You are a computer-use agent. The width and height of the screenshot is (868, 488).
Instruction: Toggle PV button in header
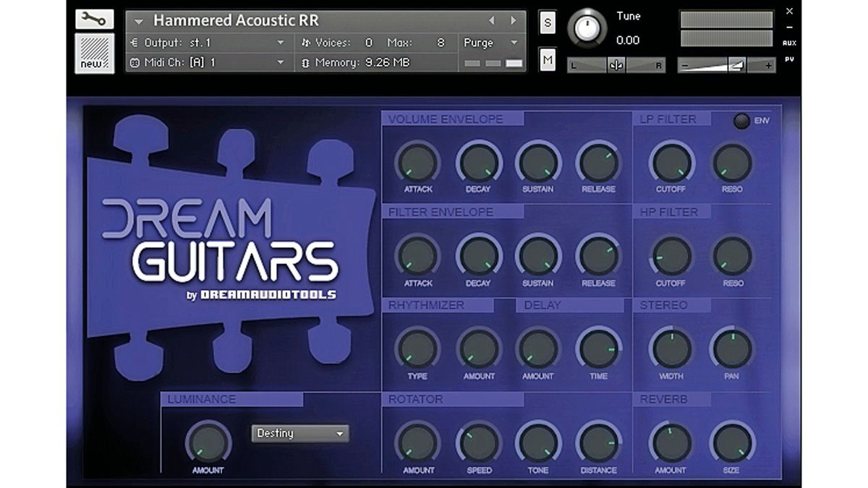(789, 59)
